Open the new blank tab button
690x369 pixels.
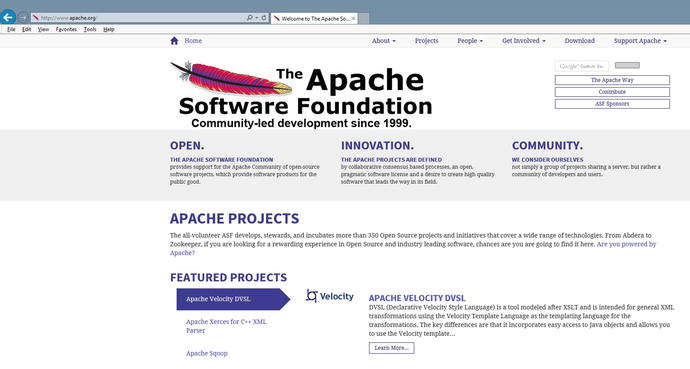pos(364,18)
